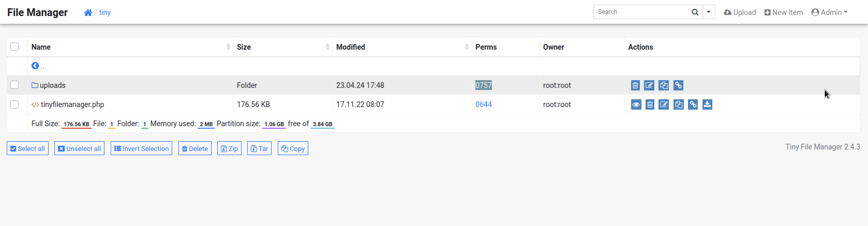The image size is (868, 226).
Task: Click the home icon in breadcrumb
Action: point(88,12)
